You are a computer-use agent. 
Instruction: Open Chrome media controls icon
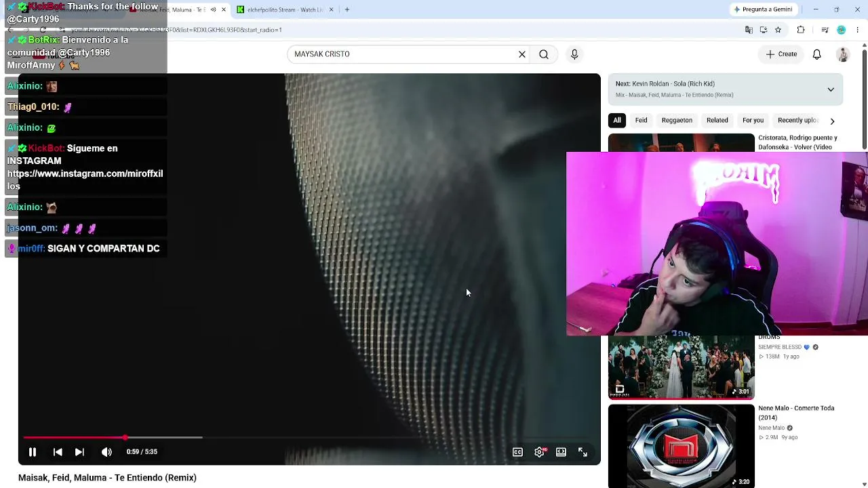[x=825, y=30]
